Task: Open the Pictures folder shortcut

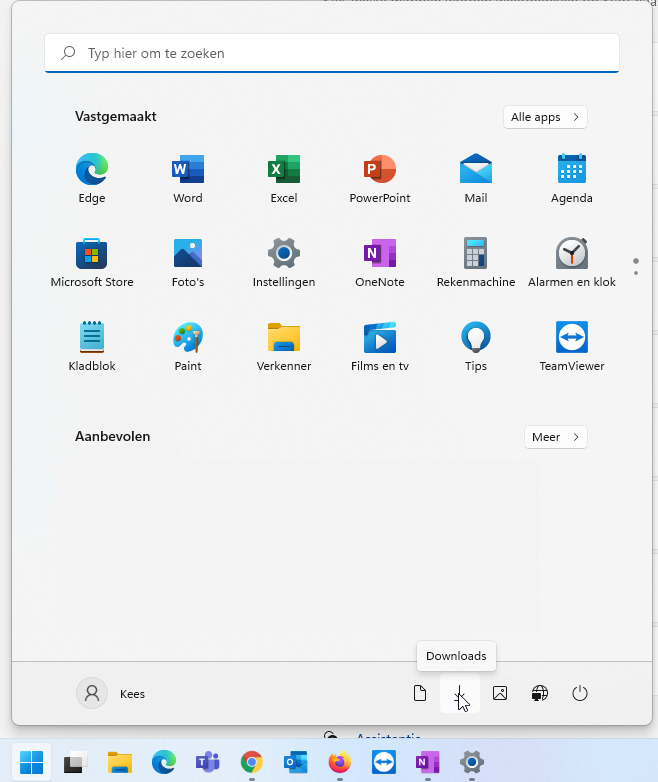Action: (500, 693)
